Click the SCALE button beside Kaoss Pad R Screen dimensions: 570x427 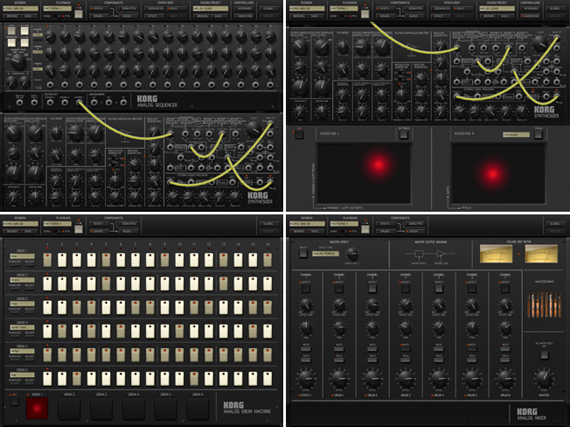pyautogui.click(x=538, y=134)
